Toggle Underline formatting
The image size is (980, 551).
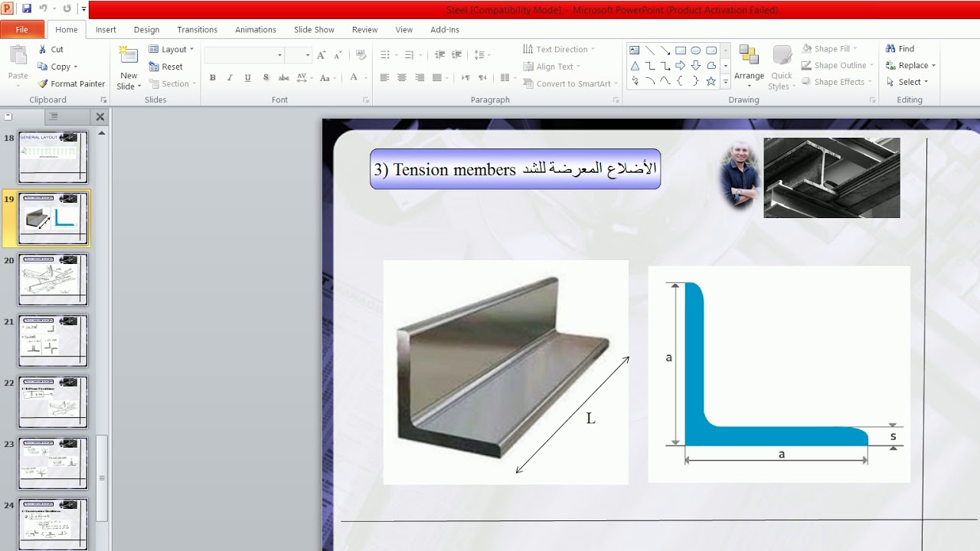(247, 78)
